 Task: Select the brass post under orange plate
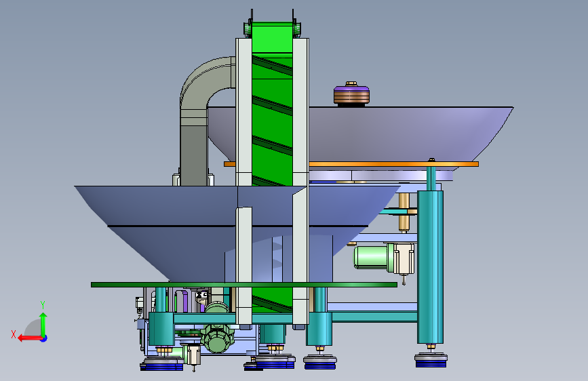pyautogui.click(x=404, y=212)
